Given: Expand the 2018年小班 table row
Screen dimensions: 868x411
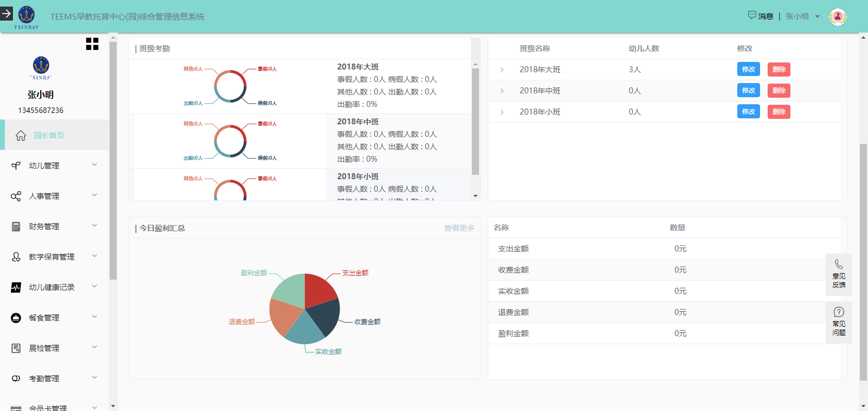Looking at the screenshot, I should coord(502,112).
